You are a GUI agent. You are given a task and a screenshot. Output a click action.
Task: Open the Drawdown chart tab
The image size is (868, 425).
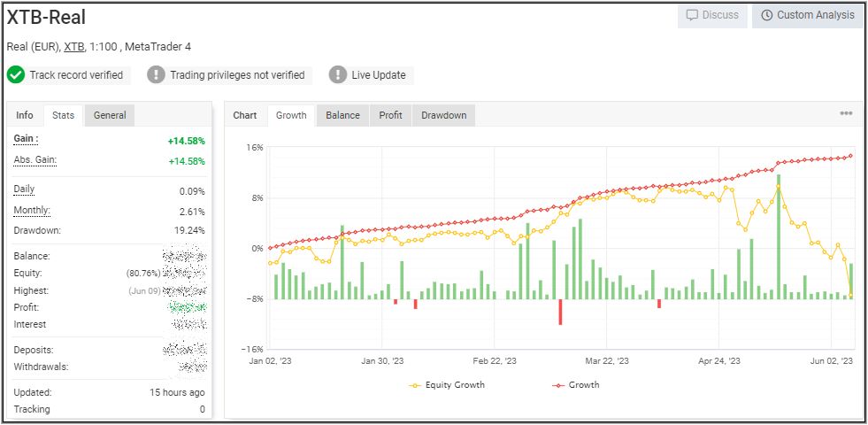443,115
